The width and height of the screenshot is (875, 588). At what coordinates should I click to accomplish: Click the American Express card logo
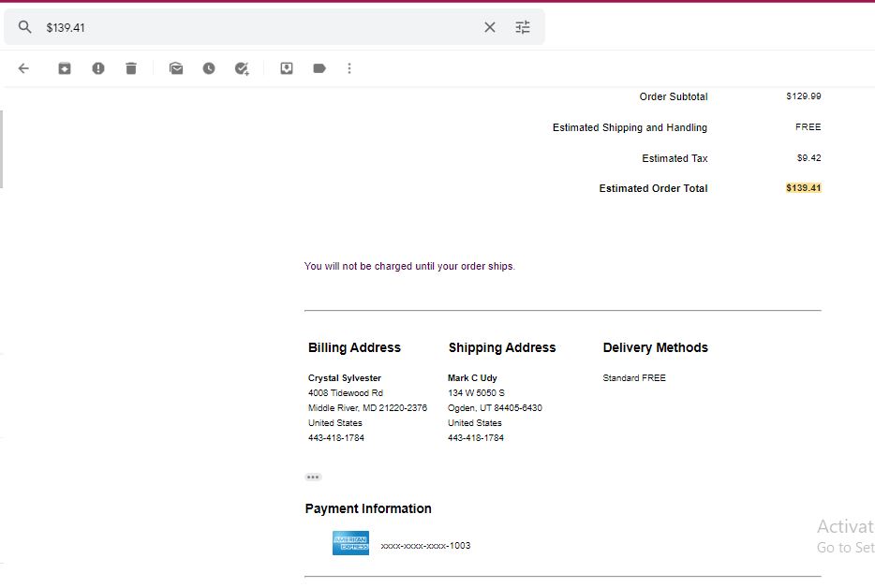[350, 543]
